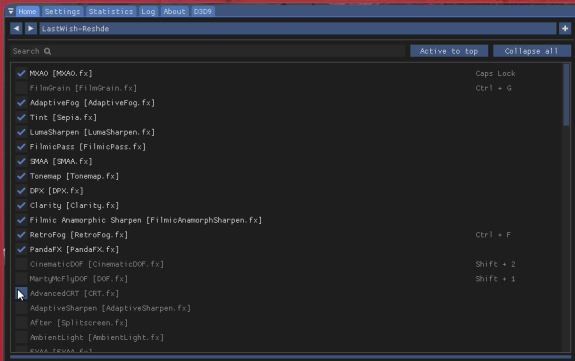
Task: Disable the Clarity effect checkbox
Action: 21,205
